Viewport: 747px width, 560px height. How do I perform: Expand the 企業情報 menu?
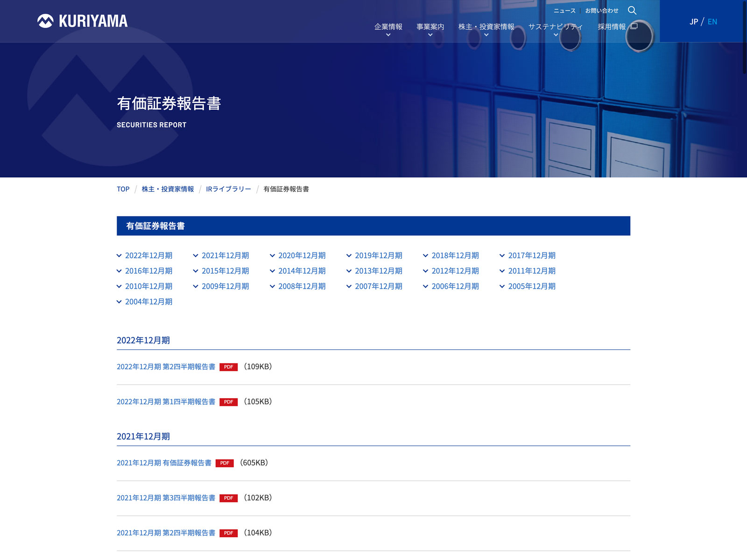tap(388, 29)
